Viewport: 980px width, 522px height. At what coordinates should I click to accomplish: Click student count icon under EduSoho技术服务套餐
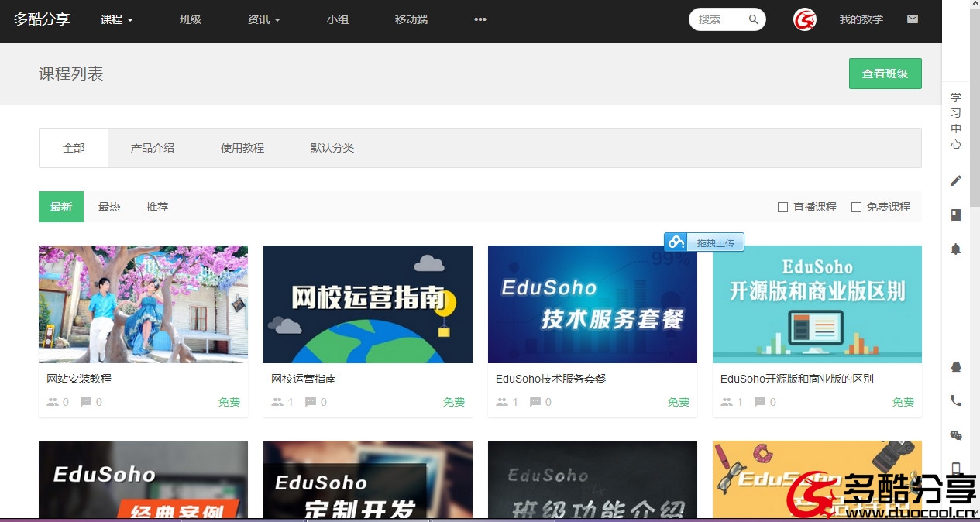click(x=502, y=402)
